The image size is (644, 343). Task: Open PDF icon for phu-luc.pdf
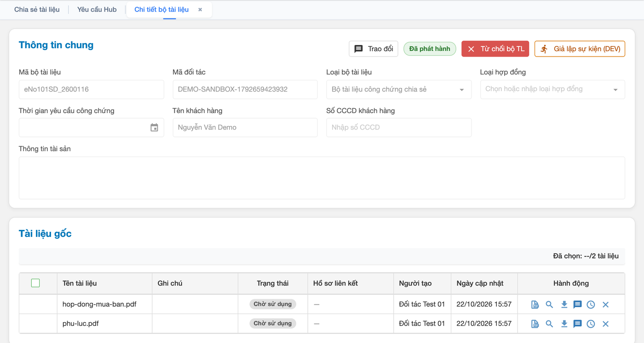535,324
